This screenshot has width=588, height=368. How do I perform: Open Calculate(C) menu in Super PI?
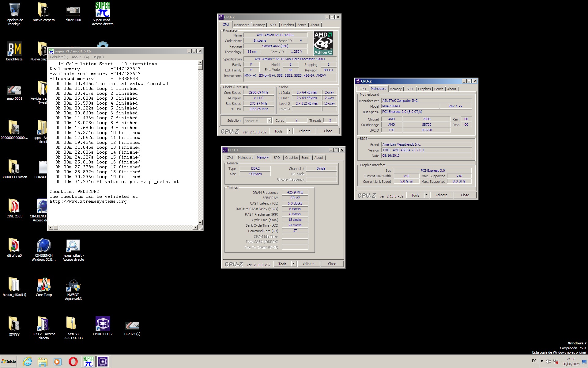coord(59,57)
